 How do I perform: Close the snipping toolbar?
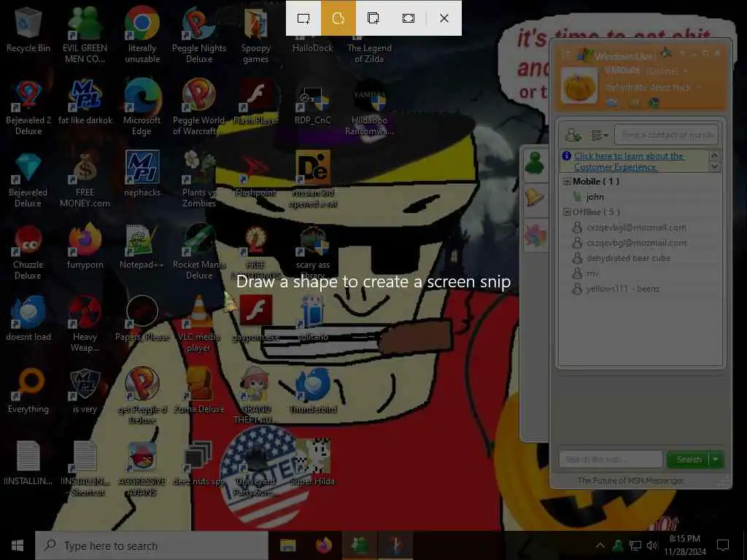[x=444, y=18]
